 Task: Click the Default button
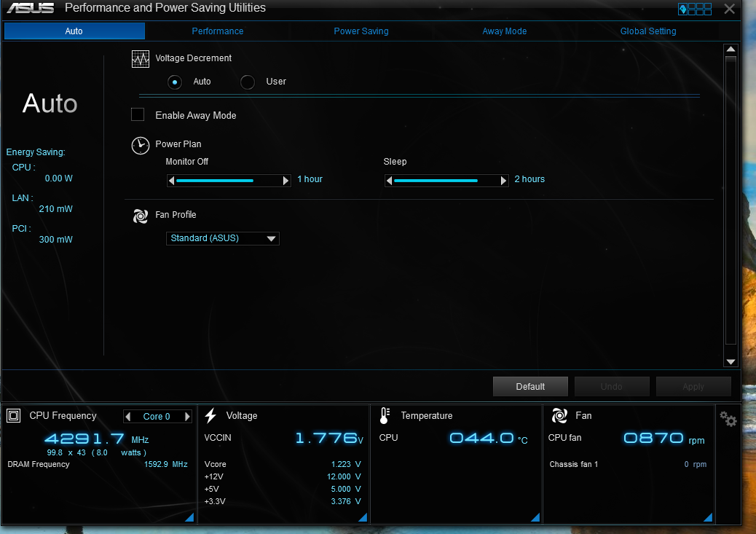tap(530, 386)
